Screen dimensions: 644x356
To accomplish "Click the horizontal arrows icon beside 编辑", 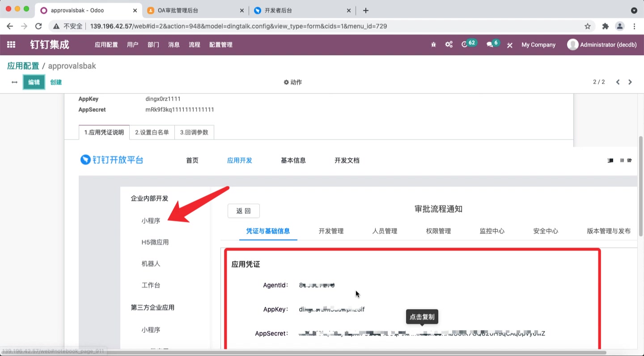I will coord(14,82).
